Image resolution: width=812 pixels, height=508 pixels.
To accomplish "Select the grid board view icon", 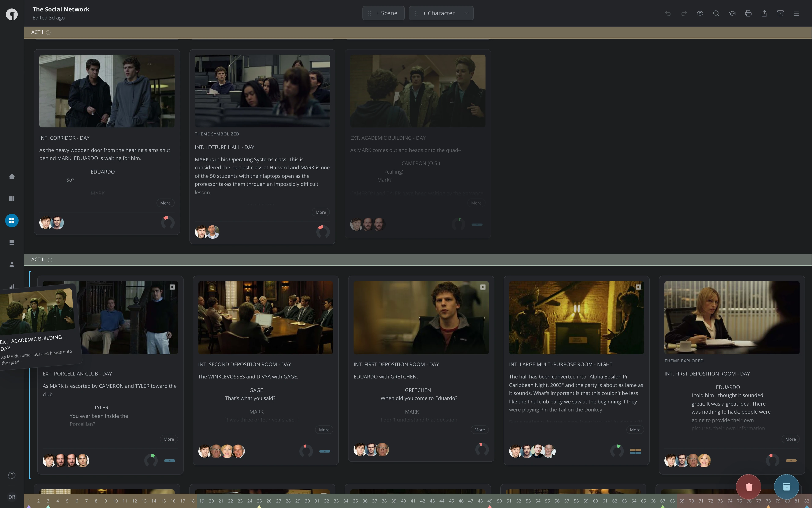I will coord(12,220).
